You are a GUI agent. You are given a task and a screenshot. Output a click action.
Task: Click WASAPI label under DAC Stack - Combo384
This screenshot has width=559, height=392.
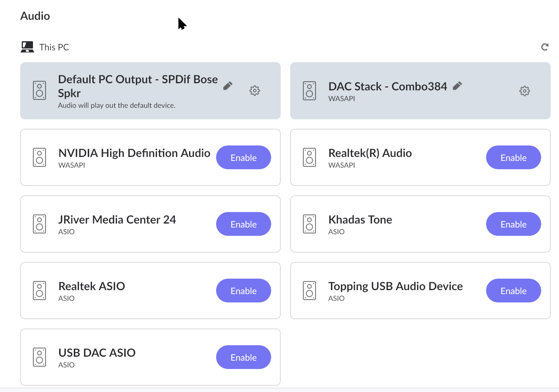coord(342,99)
